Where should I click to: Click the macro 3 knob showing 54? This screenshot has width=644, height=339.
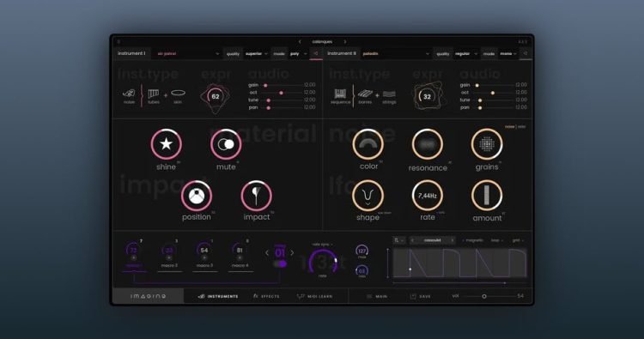click(x=204, y=250)
